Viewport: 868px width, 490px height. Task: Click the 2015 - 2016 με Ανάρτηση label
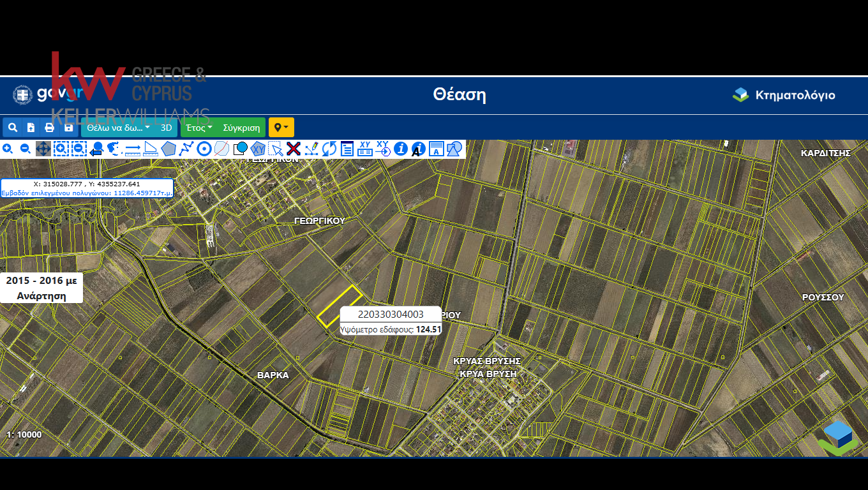pyautogui.click(x=41, y=288)
